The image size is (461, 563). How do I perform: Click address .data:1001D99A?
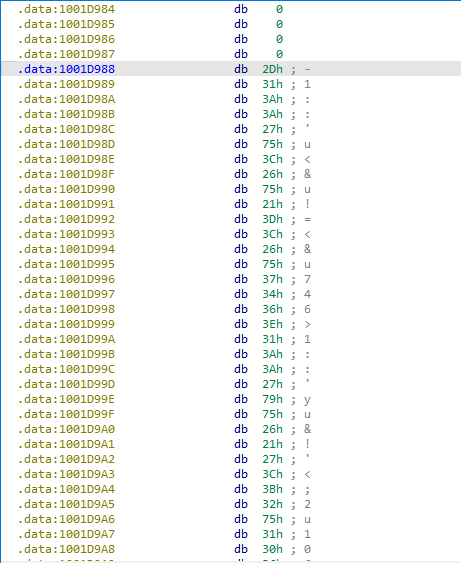click(x=66, y=339)
